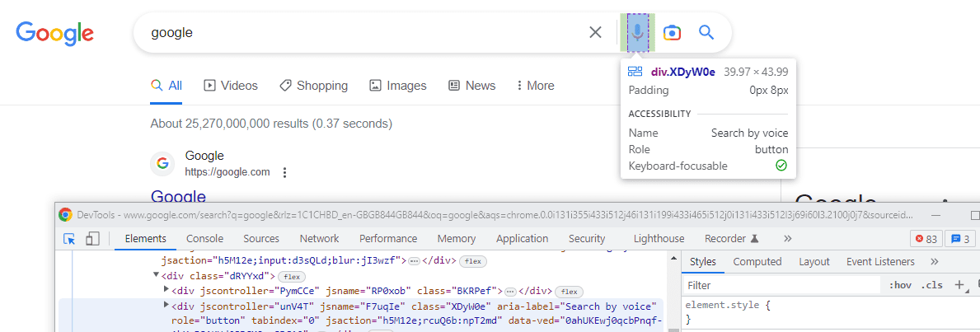Expand ellipsis in the PymCCe div line
Screen dimensions: 980x332
pos(511,292)
